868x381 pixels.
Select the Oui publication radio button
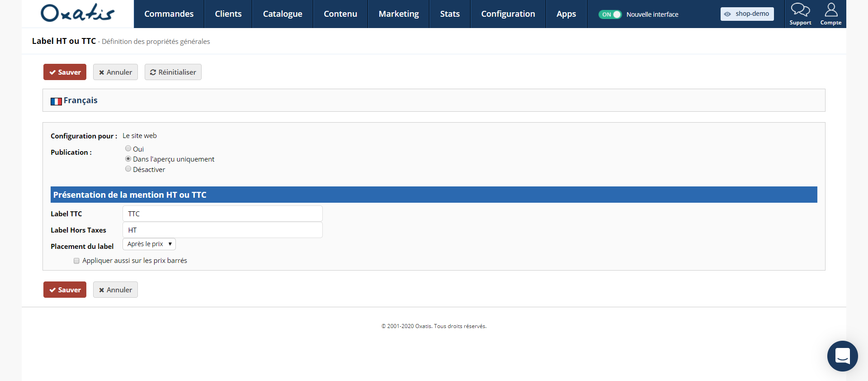(x=128, y=148)
